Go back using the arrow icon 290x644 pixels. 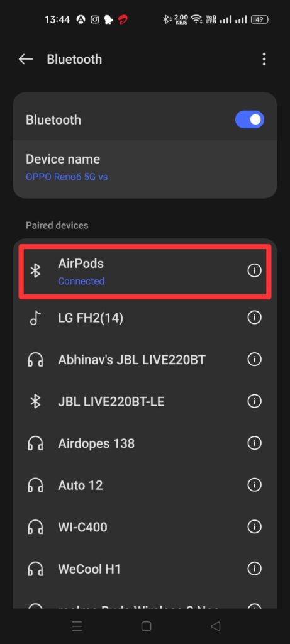[25, 59]
